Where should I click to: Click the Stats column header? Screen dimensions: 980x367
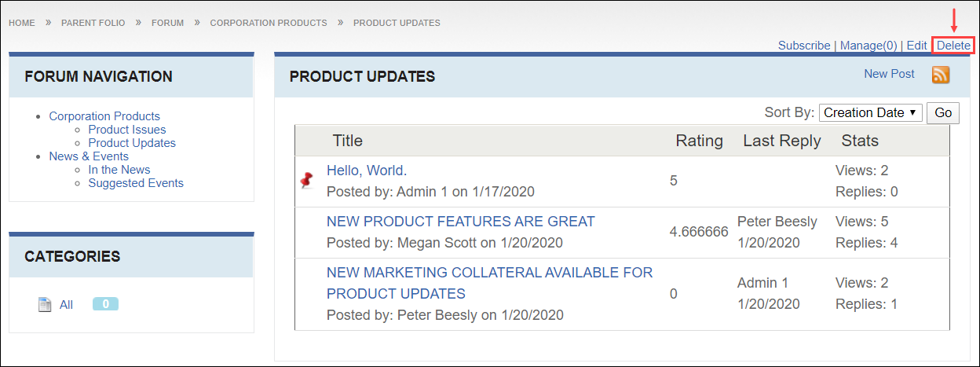(860, 141)
